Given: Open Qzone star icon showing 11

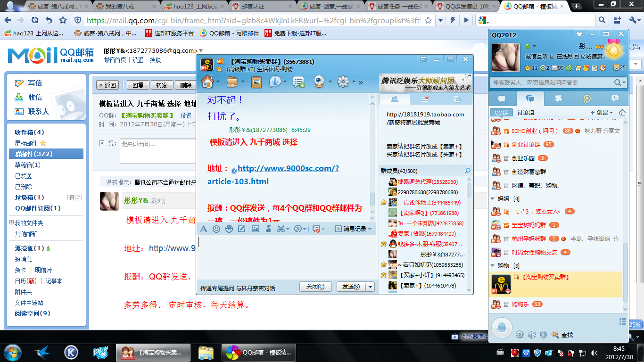Looking at the screenshot, I should (528, 68).
